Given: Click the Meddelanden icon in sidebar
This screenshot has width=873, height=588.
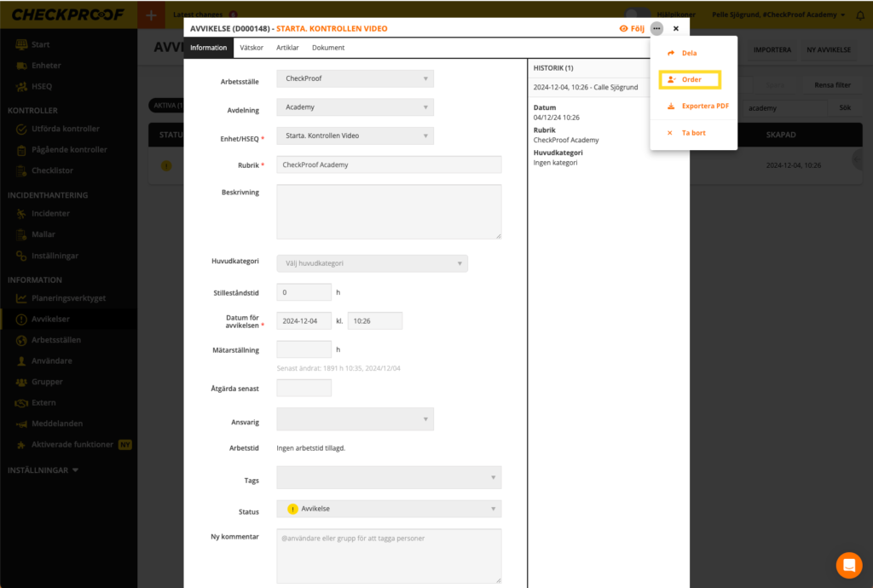Looking at the screenshot, I should click(23, 424).
